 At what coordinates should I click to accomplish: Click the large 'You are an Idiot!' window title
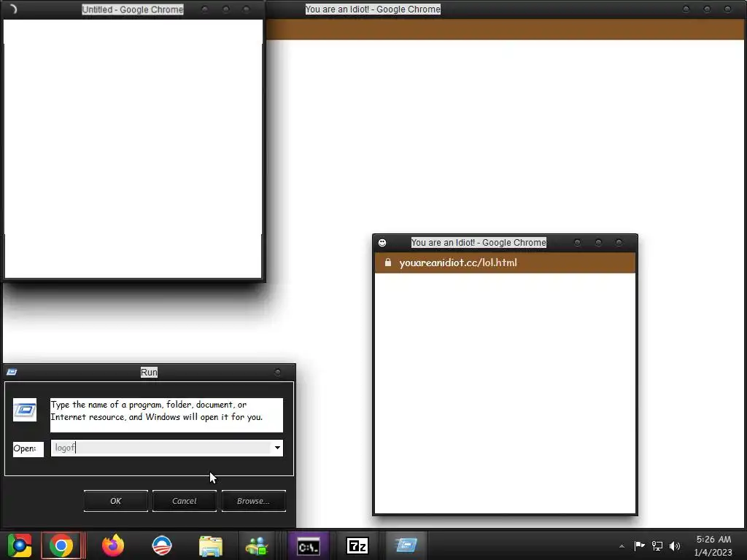(x=373, y=9)
